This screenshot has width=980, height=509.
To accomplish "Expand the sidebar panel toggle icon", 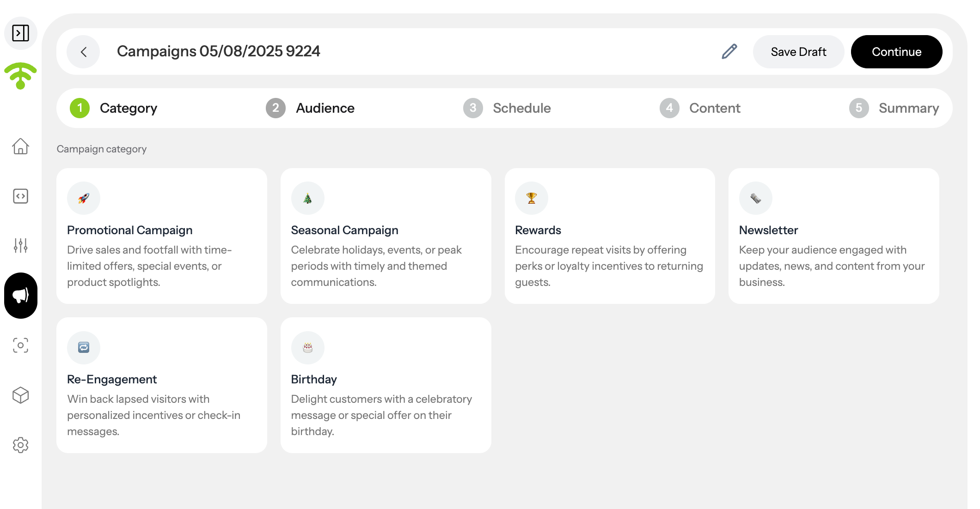I will coord(20,33).
